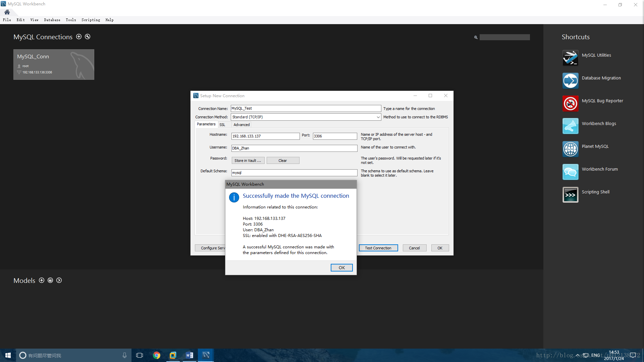Switch to the Advanced tab
Viewport: 644px width, 362px height.
point(241,125)
